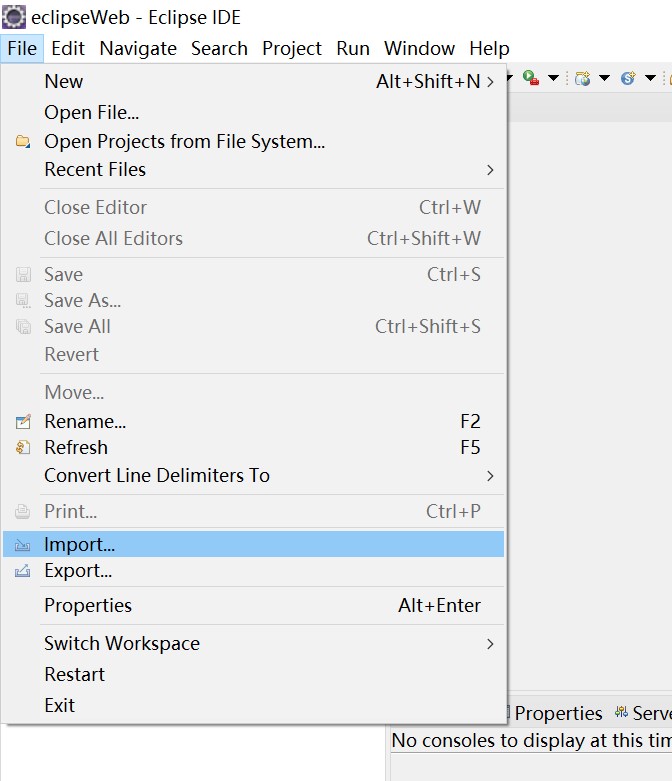This screenshot has height=781, width=672.
Task: Open the Project menu
Action: pos(292,48)
